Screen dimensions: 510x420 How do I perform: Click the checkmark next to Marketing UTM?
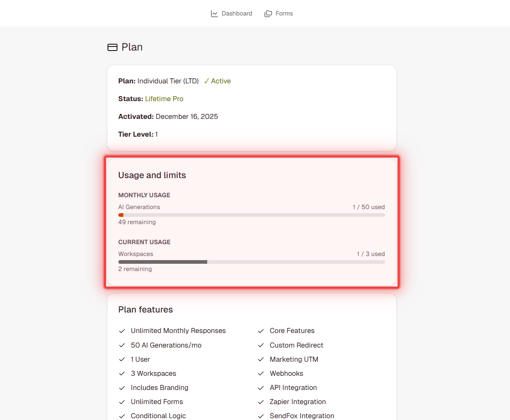coord(260,359)
